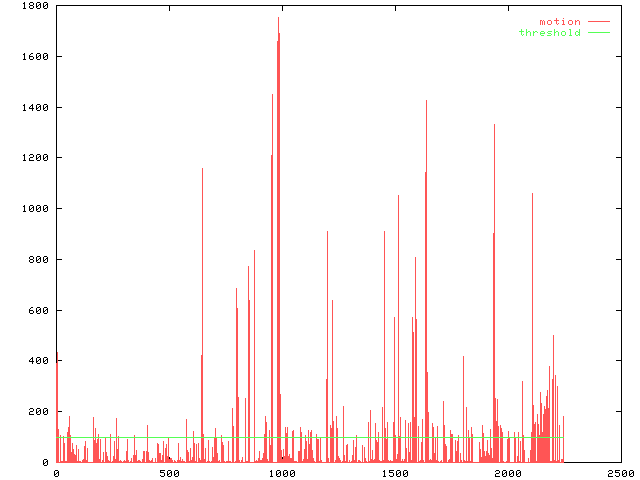Click the 0 label on the x-axis

pos(56,473)
